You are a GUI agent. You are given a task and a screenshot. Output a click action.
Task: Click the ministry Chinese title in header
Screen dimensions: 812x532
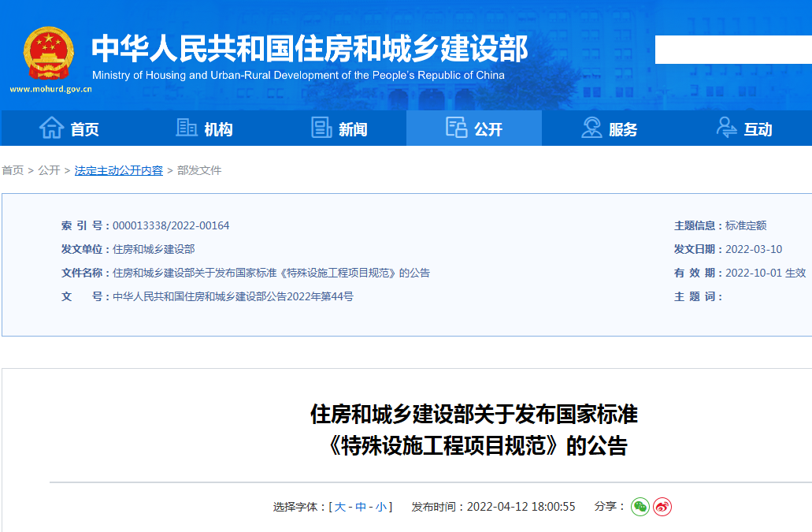[x=310, y=49]
